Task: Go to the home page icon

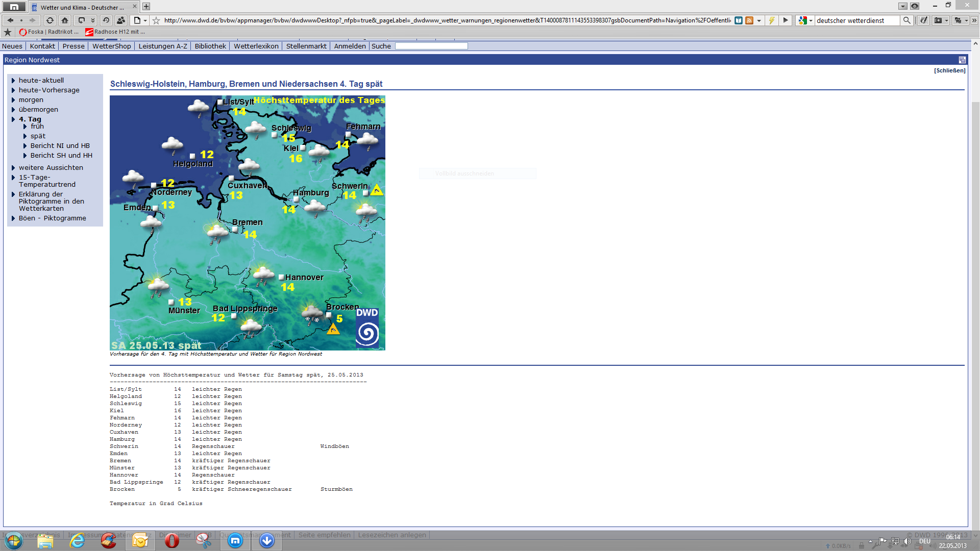Action: click(x=65, y=20)
